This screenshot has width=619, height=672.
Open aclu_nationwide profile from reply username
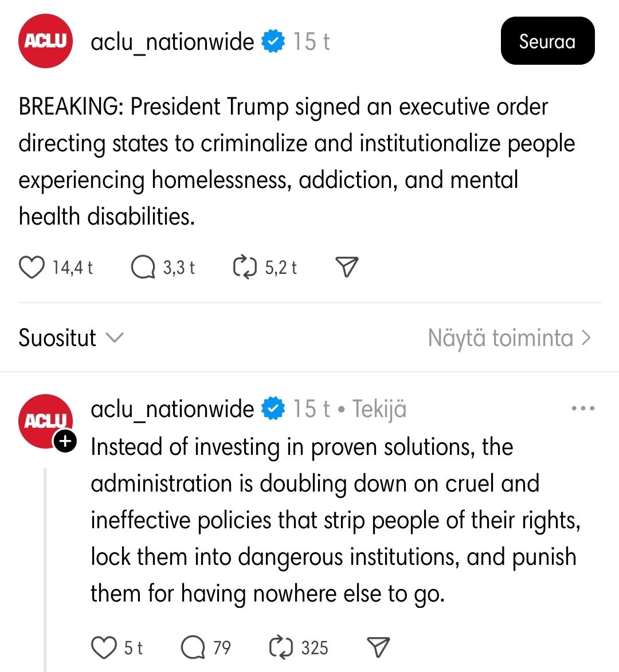pos(173,408)
